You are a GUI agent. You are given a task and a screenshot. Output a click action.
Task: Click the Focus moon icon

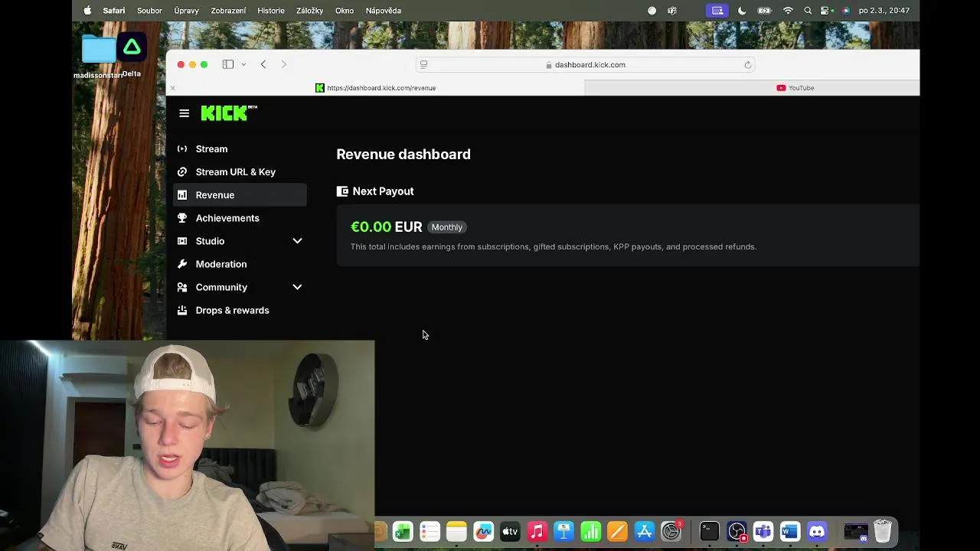[742, 11]
